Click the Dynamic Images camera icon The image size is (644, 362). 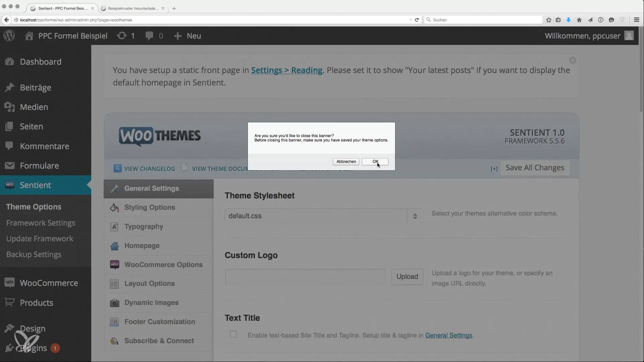[x=114, y=303]
